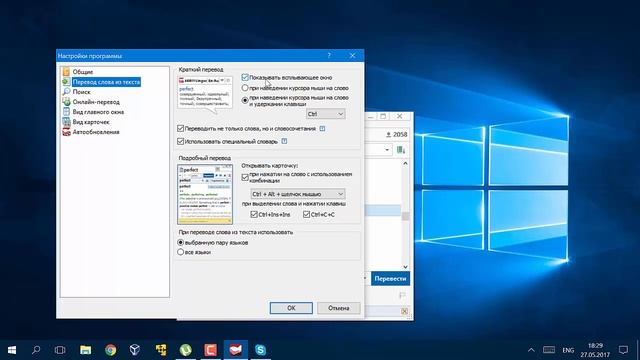Open Вид главного окна settings
Screen dimensions: 640x360
click(98, 112)
